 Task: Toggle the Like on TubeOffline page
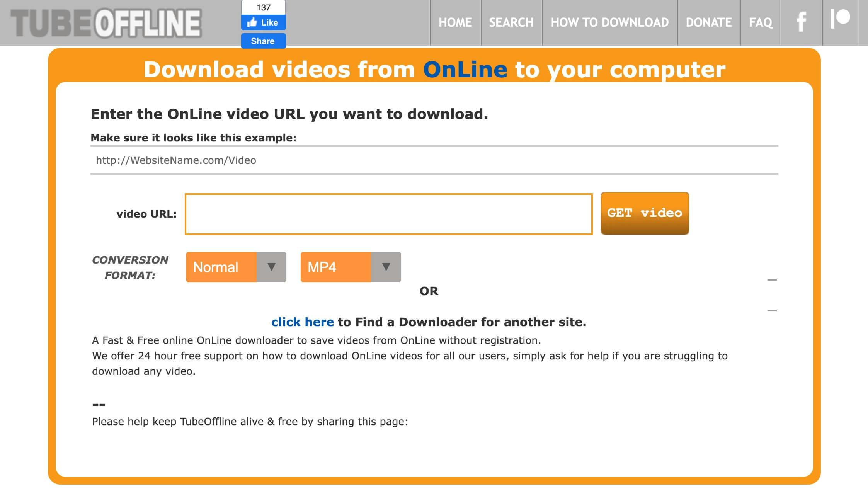tap(262, 23)
